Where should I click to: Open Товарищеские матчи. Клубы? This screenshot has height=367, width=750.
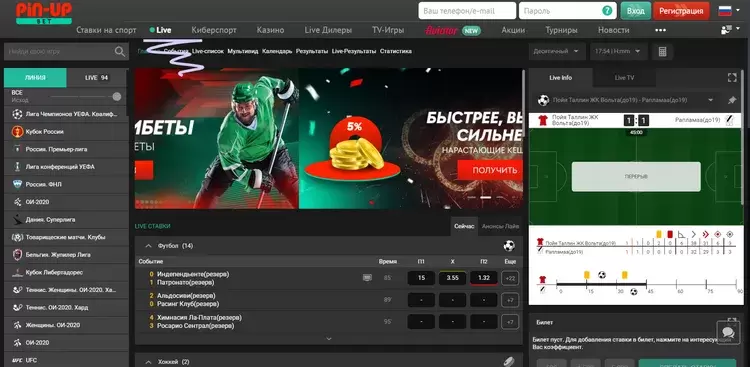66,237
